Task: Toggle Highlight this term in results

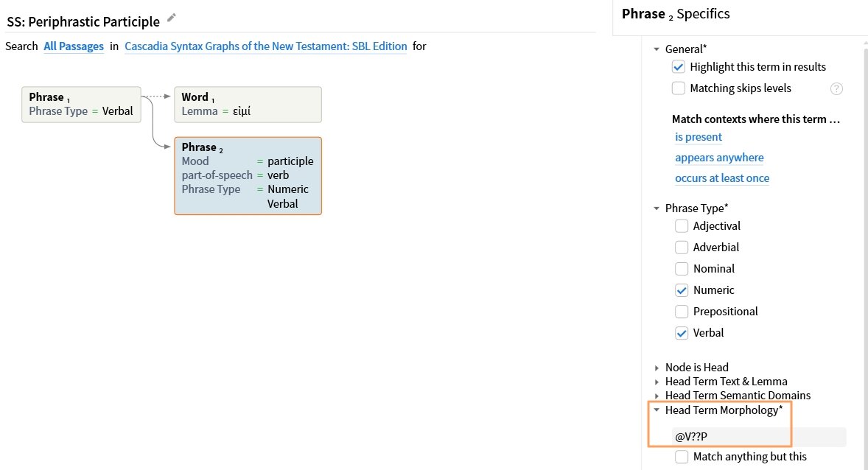Action: click(678, 67)
